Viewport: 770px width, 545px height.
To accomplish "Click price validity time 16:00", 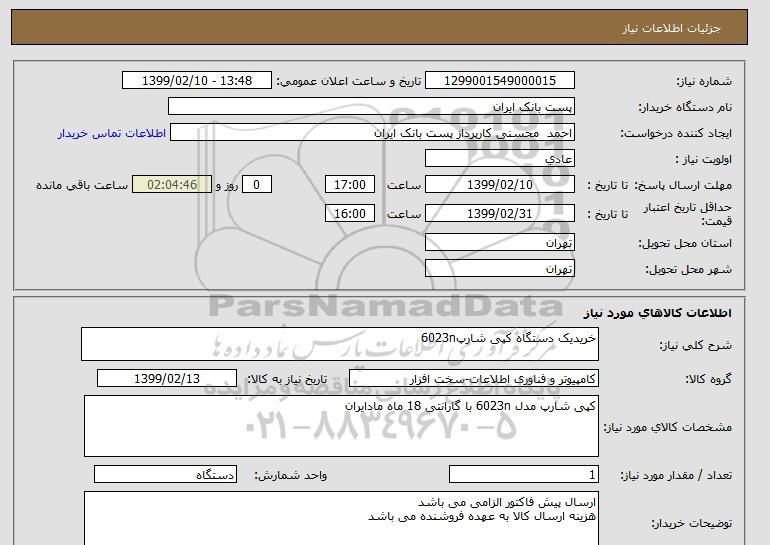I will tap(350, 213).
